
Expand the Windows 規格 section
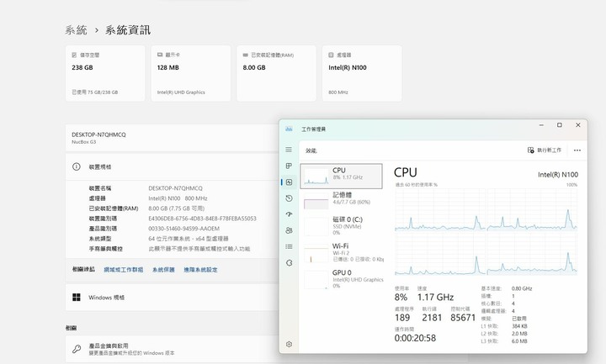(172, 298)
